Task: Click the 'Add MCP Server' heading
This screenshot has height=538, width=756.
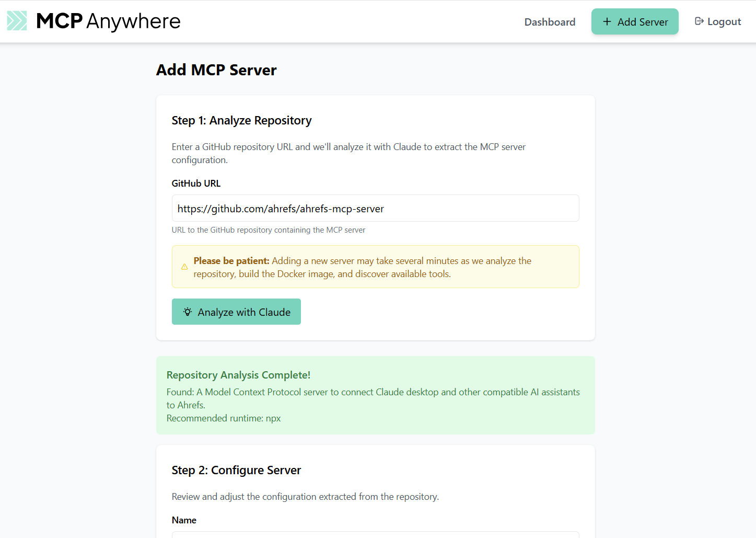Action: [216, 70]
